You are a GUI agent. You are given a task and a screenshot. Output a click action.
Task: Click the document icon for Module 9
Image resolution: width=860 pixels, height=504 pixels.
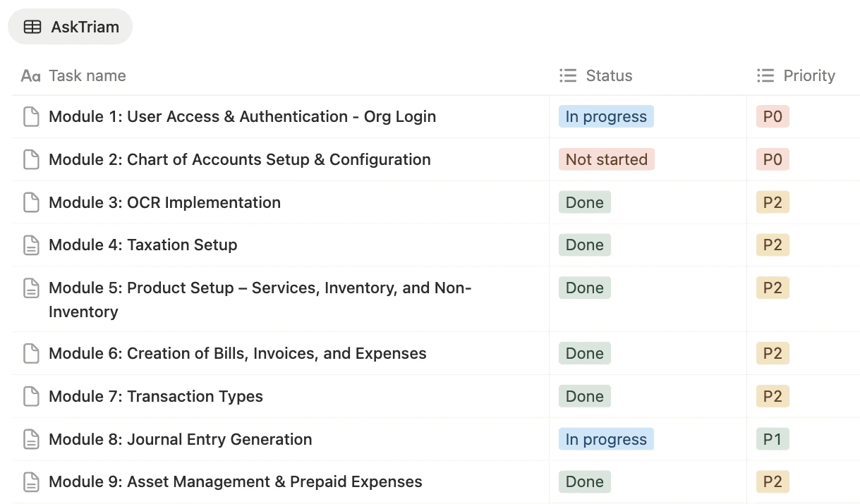[31, 482]
